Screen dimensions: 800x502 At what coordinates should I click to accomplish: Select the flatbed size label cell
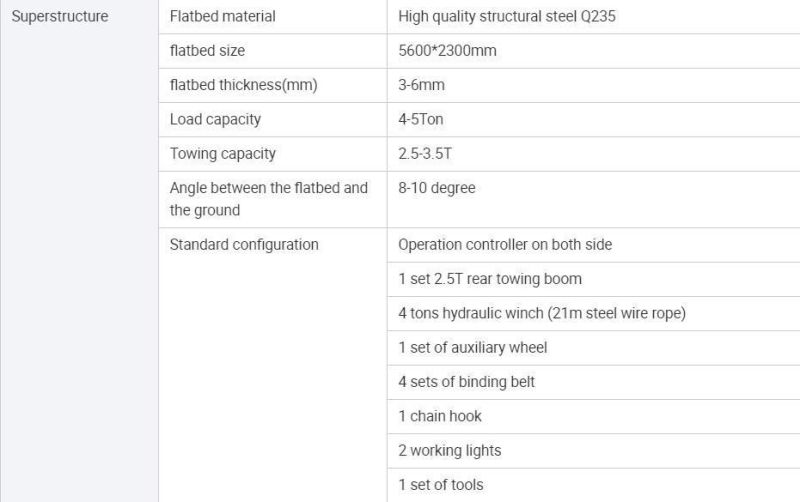click(x=273, y=51)
